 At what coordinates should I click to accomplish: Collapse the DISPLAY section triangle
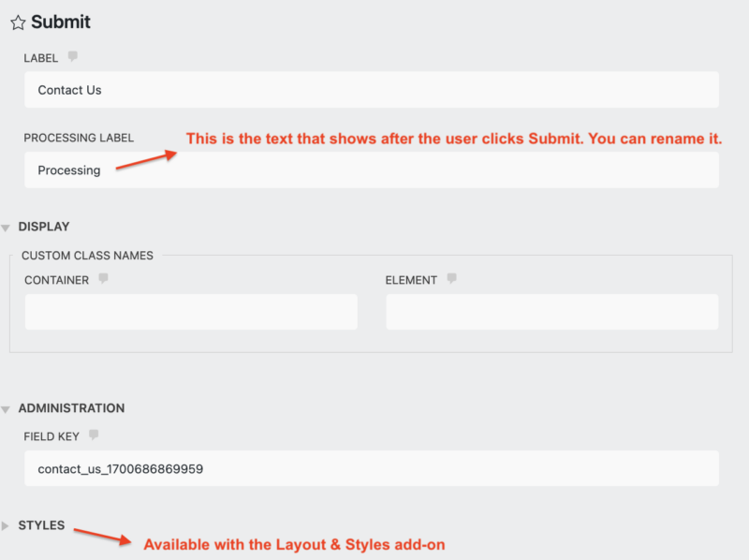(x=7, y=226)
